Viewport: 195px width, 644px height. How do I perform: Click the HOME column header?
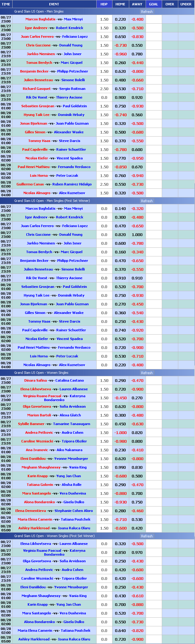click(x=120, y=4)
